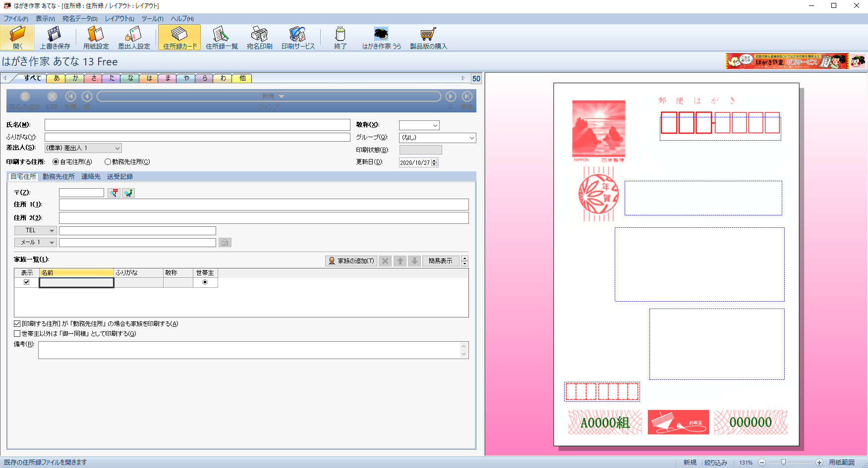Select the 勤務先住所 radio button
Image resolution: width=868 pixels, height=468 pixels.
108,162
